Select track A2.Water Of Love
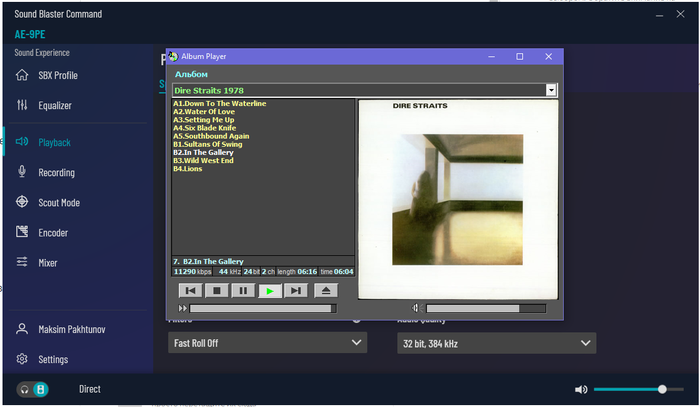This screenshot has height=407, width=700. (x=204, y=112)
